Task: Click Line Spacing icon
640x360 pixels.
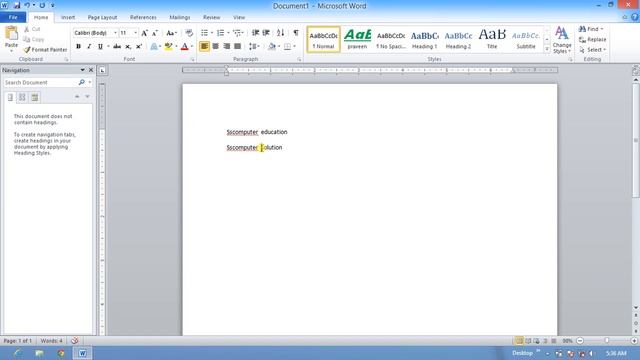Action: click(253, 47)
